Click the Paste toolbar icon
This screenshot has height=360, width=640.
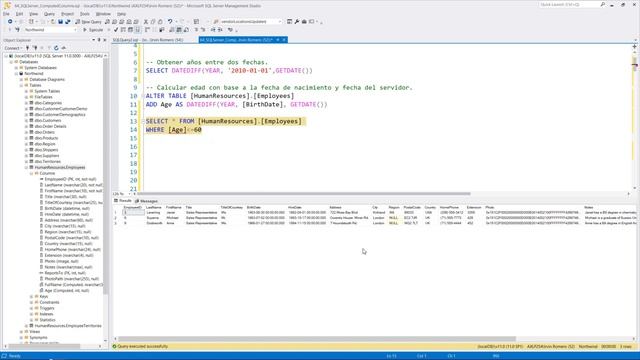point(160,22)
